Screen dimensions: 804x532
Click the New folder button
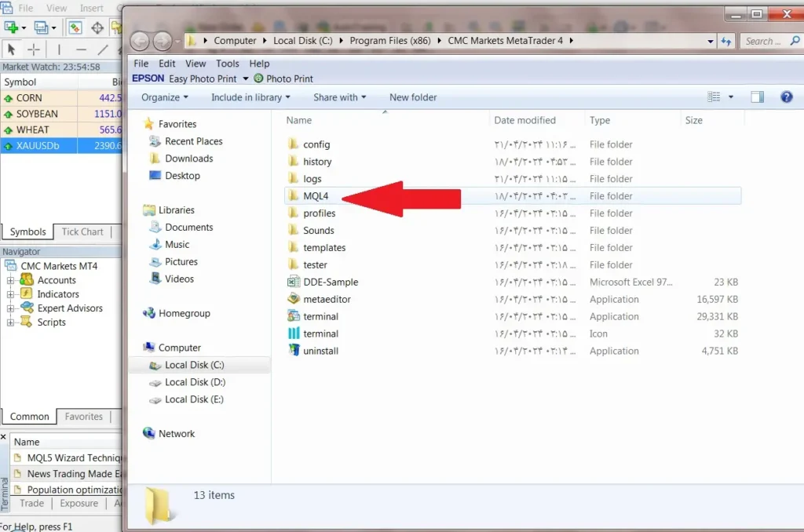click(413, 97)
